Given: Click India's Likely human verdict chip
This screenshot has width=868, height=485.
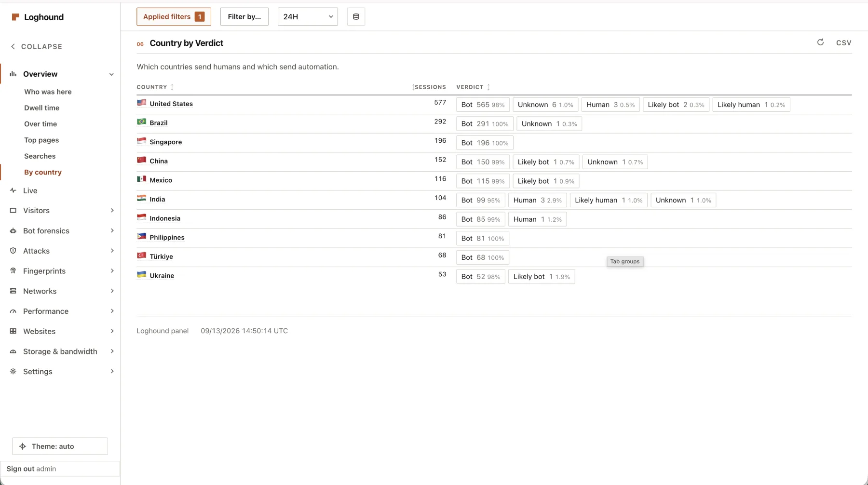Looking at the screenshot, I should [x=609, y=200].
